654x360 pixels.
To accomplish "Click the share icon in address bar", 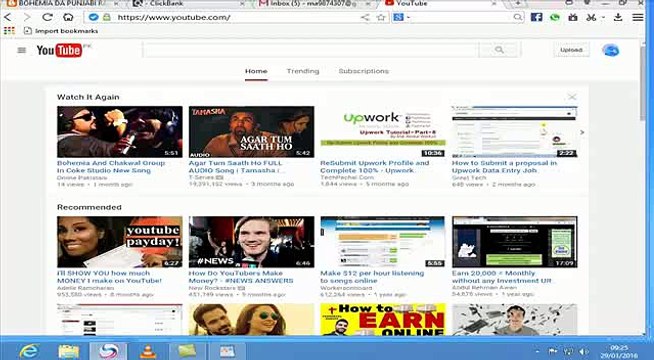I will click(365, 17).
